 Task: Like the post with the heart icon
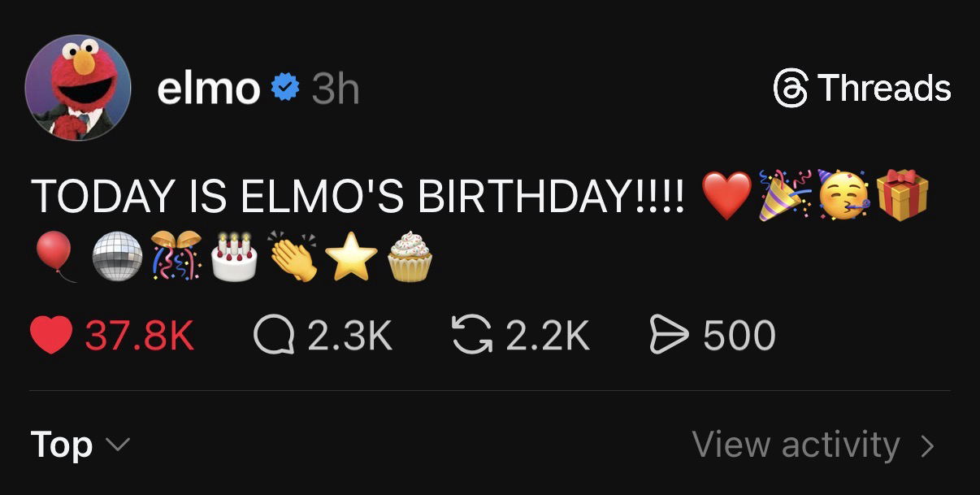(50, 337)
